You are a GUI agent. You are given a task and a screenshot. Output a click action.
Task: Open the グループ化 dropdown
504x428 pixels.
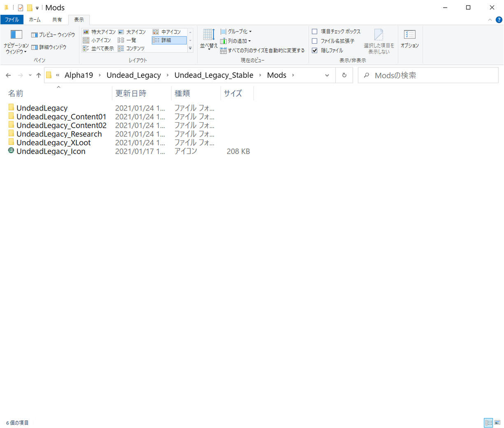236,32
